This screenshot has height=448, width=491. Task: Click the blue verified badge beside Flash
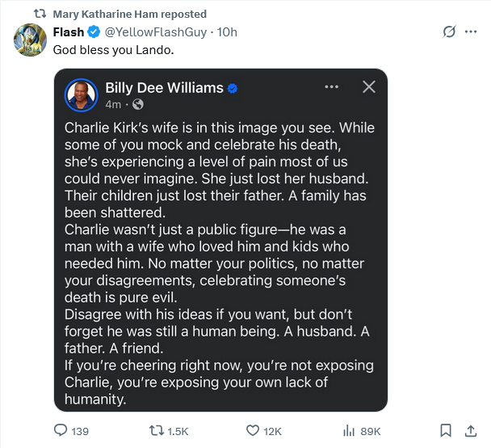pyautogui.click(x=94, y=31)
